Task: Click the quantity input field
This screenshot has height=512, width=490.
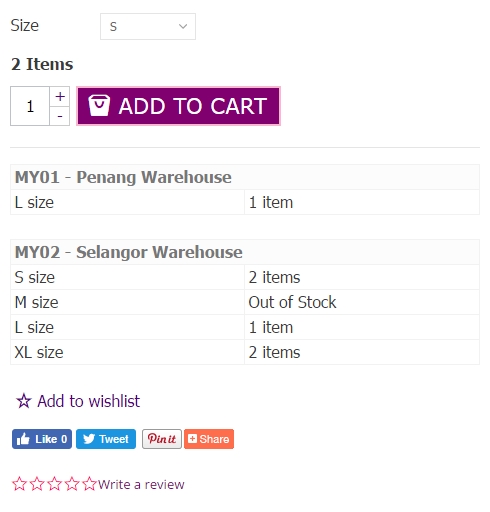Action: point(30,106)
